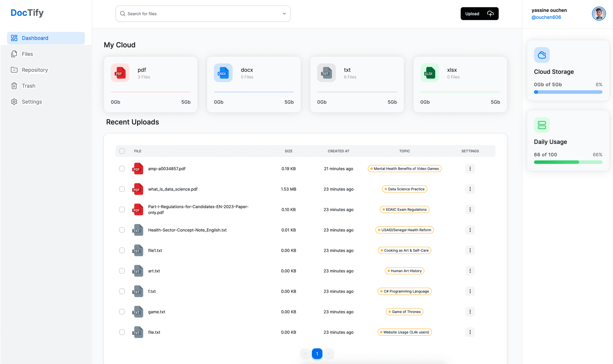Expand the search bar dropdown chevron
Screen dimensions: 613x364
[284, 14]
